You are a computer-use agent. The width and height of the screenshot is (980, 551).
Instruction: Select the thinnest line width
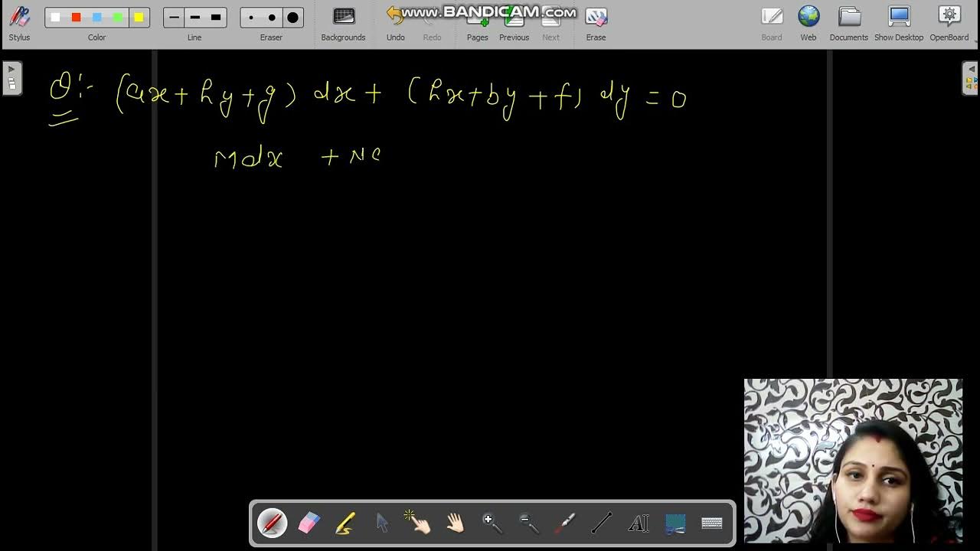[x=174, y=17]
